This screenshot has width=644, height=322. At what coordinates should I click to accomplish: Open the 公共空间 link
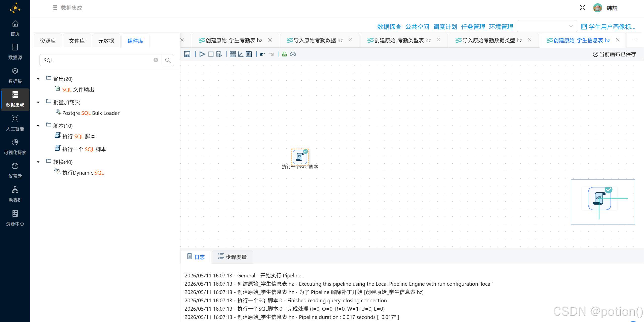[x=417, y=27]
